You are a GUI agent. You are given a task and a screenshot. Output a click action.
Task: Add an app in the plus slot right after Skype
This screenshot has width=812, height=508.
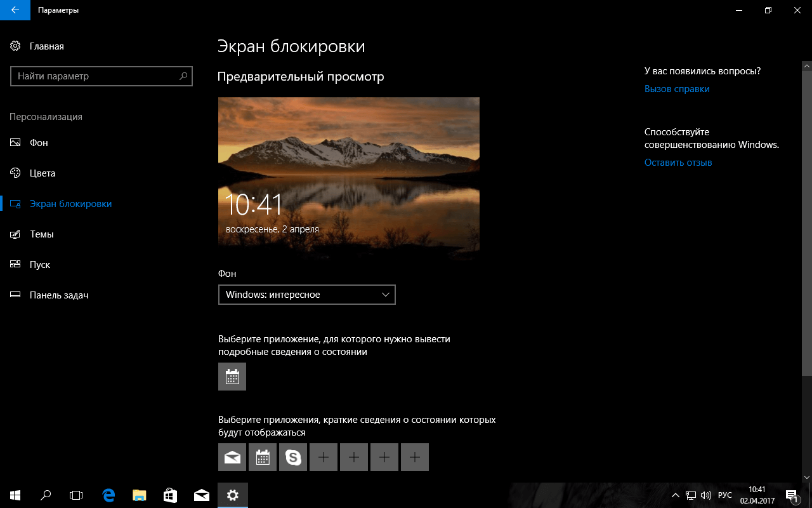point(324,457)
